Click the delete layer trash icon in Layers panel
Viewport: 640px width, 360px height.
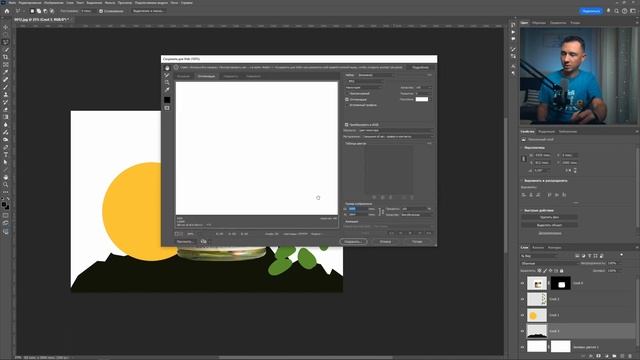tap(631, 356)
